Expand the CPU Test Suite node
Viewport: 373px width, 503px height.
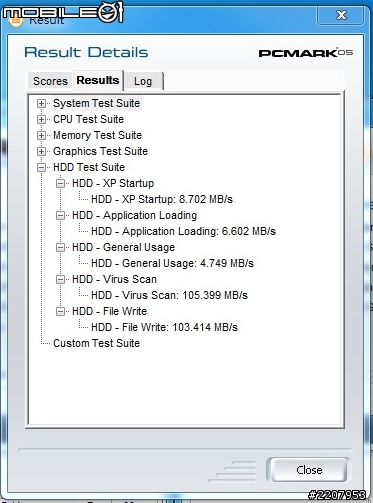coord(41,119)
